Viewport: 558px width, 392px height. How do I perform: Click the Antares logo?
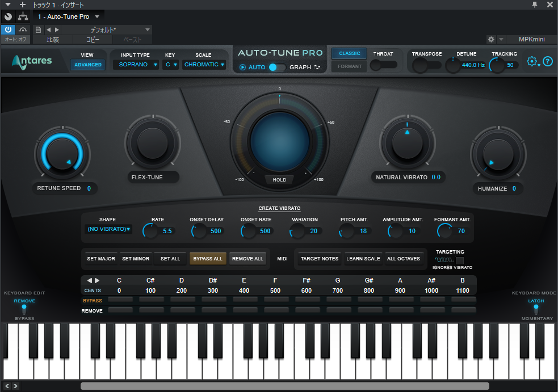tap(32, 61)
